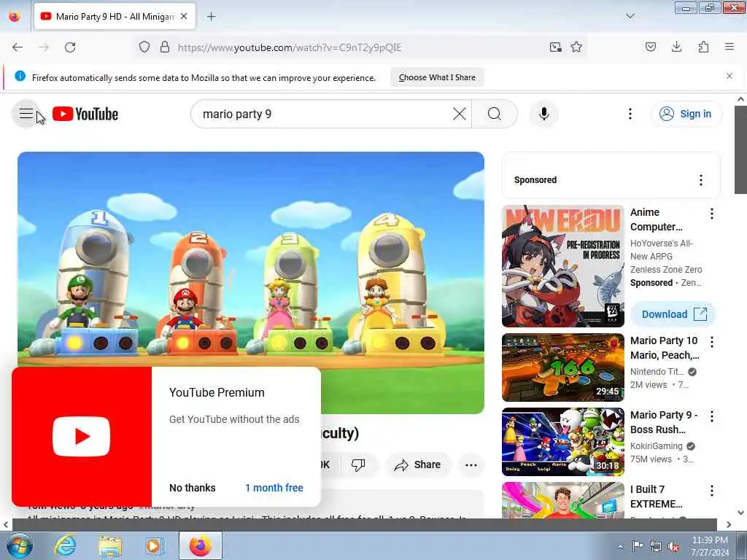
Task: Decline Premium with No thanks
Action: tap(193, 488)
